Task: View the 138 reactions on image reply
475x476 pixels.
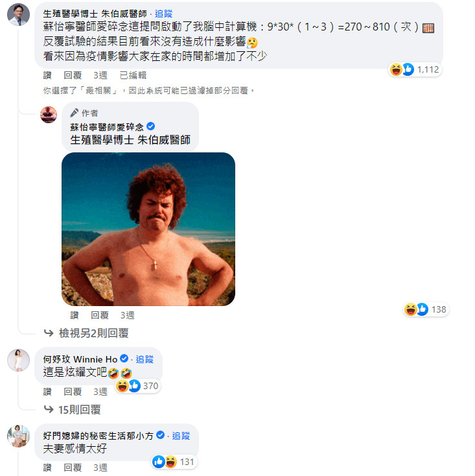Action: [x=426, y=309]
